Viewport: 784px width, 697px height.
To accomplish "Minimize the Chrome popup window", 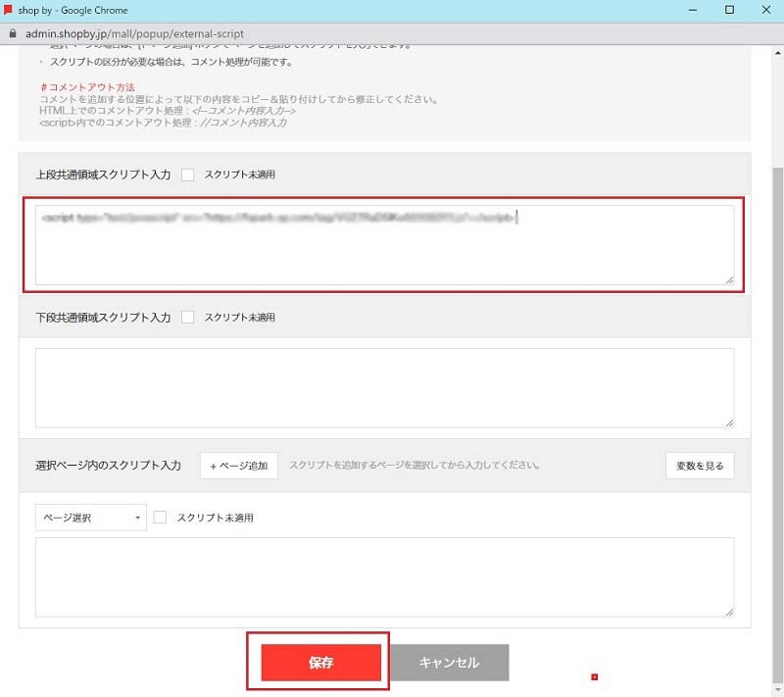I will click(693, 10).
